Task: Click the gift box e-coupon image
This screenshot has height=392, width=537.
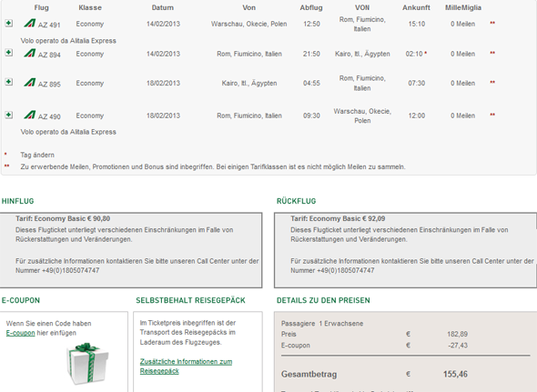Action: pyautogui.click(x=87, y=364)
